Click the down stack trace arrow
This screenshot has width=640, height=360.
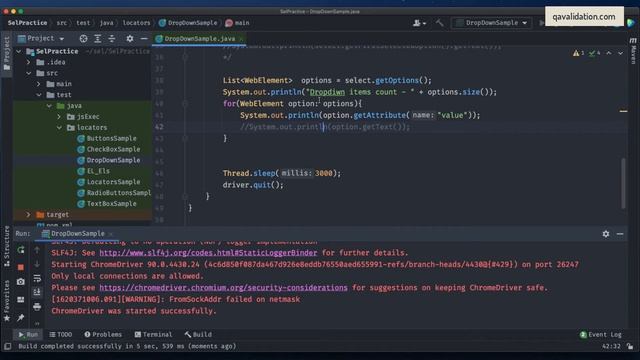click(37, 264)
